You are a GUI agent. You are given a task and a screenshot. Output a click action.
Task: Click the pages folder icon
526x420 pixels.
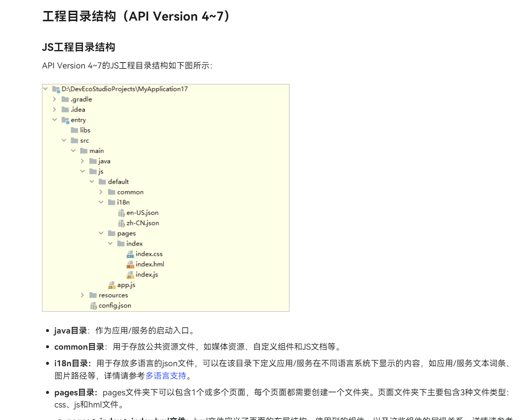[112, 233]
